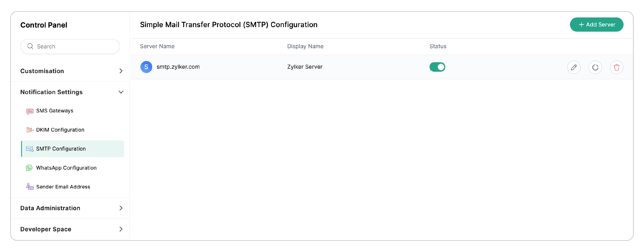The width and height of the screenshot is (644, 252).
Task: Expand the Customisation section
Action: [x=121, y=71]
